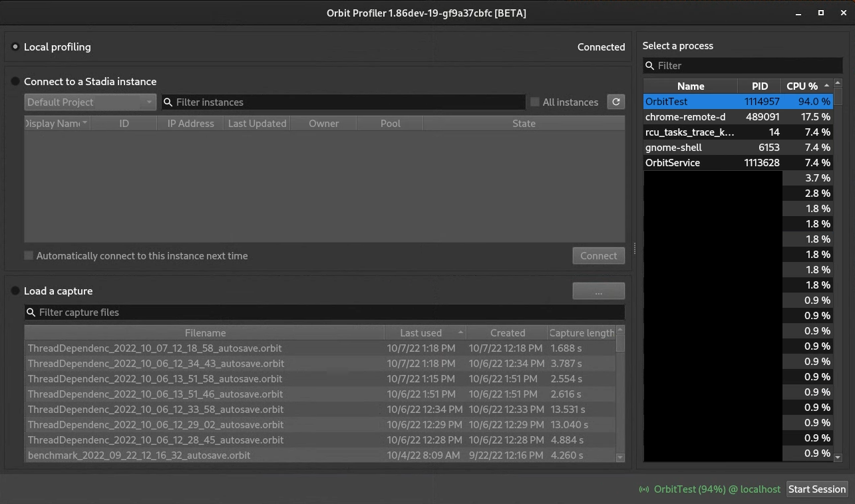Viewport: 855px width, 504px height.
Task: Click the State column header
Action: 524,124
